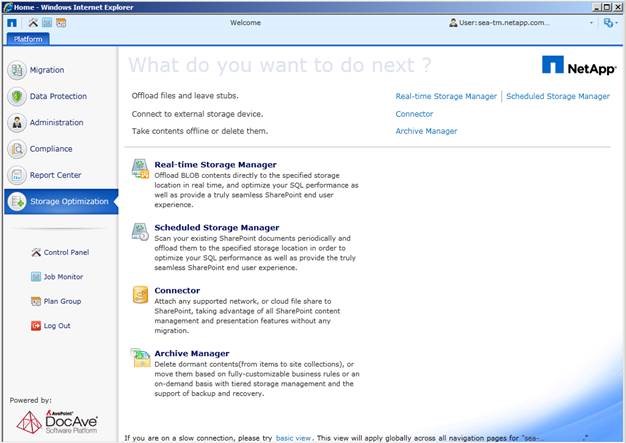Open Plan Group from top toolbar icon
The image size is (626, 443).
[x=61, y=23]
